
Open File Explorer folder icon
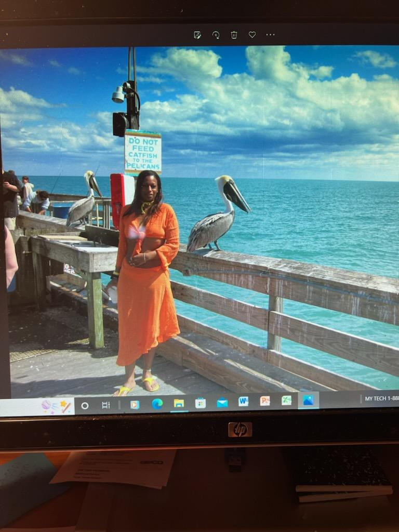179,403
